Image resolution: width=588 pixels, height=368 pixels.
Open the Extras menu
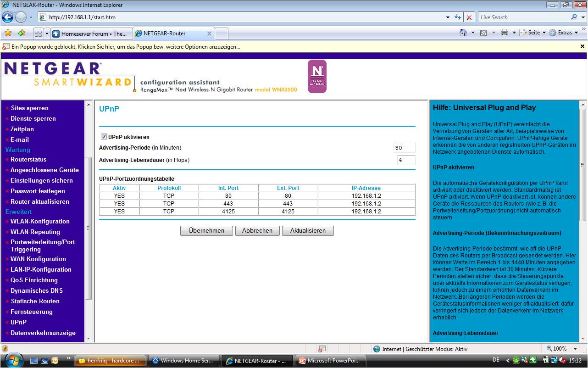564,33
